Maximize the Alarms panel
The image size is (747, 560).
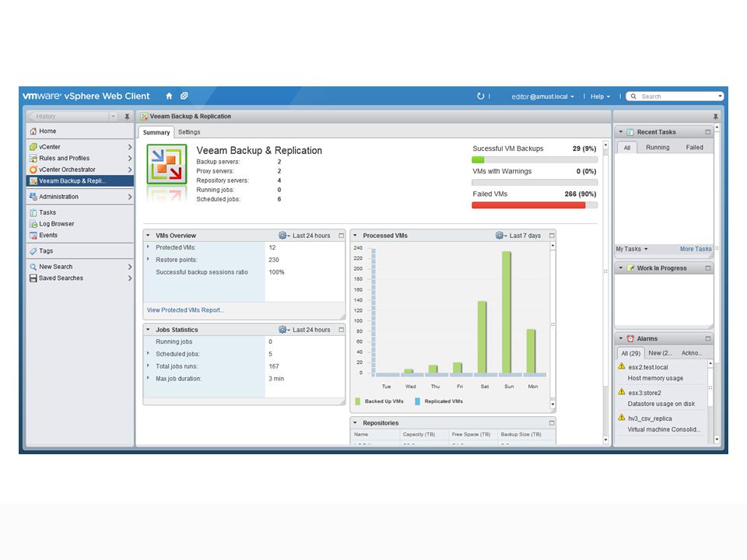click(x=708, y=338)
